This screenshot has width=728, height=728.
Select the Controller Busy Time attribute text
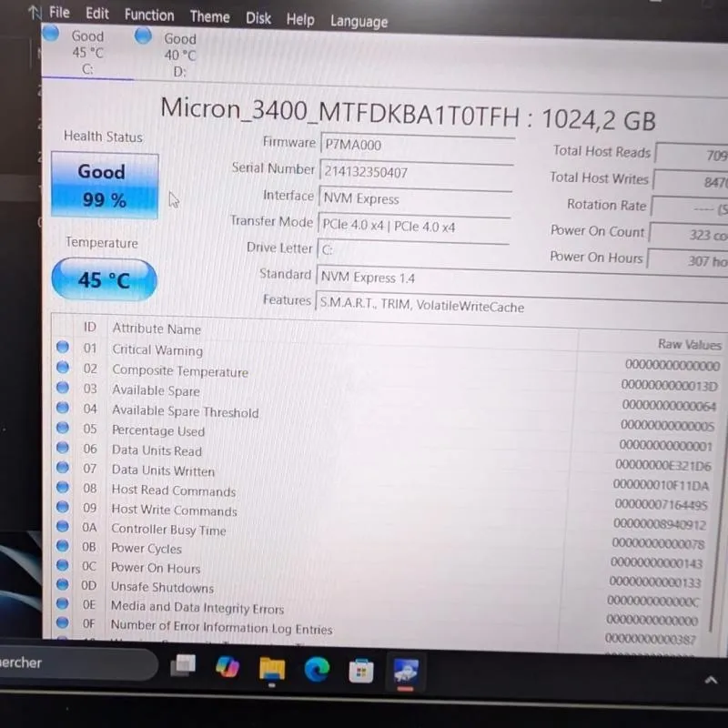point(168,530)
